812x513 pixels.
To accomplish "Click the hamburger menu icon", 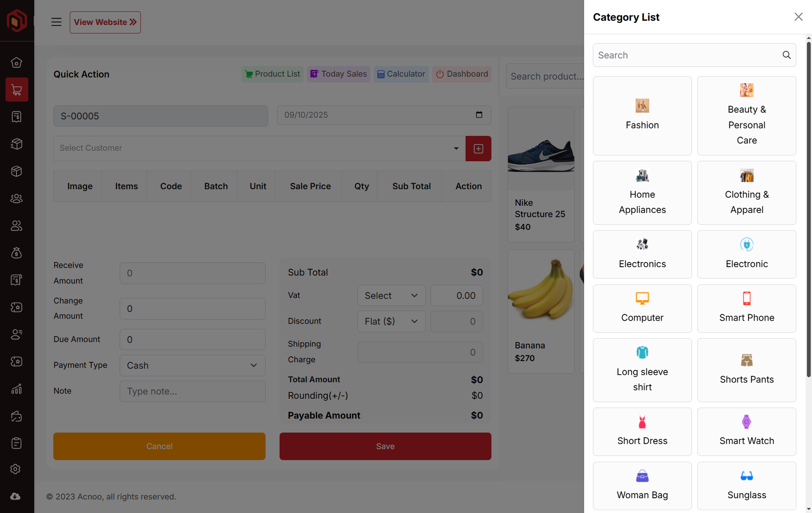I will [56, 22].
